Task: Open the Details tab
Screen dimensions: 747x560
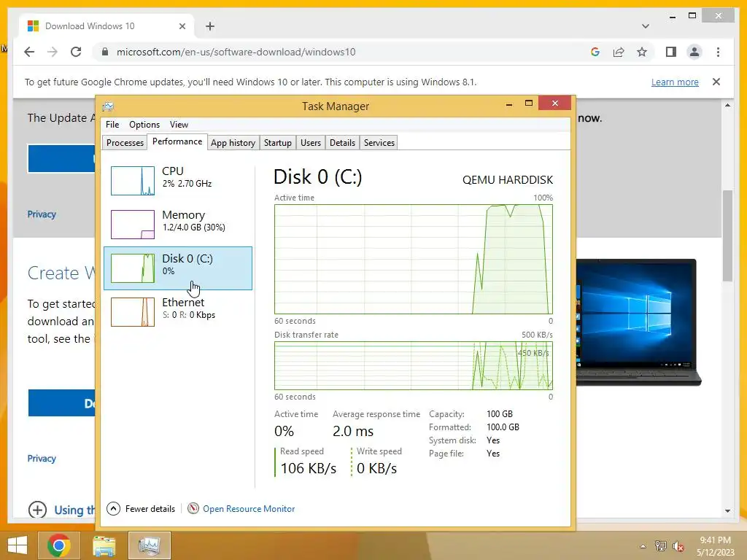Action: pos(342,143)
